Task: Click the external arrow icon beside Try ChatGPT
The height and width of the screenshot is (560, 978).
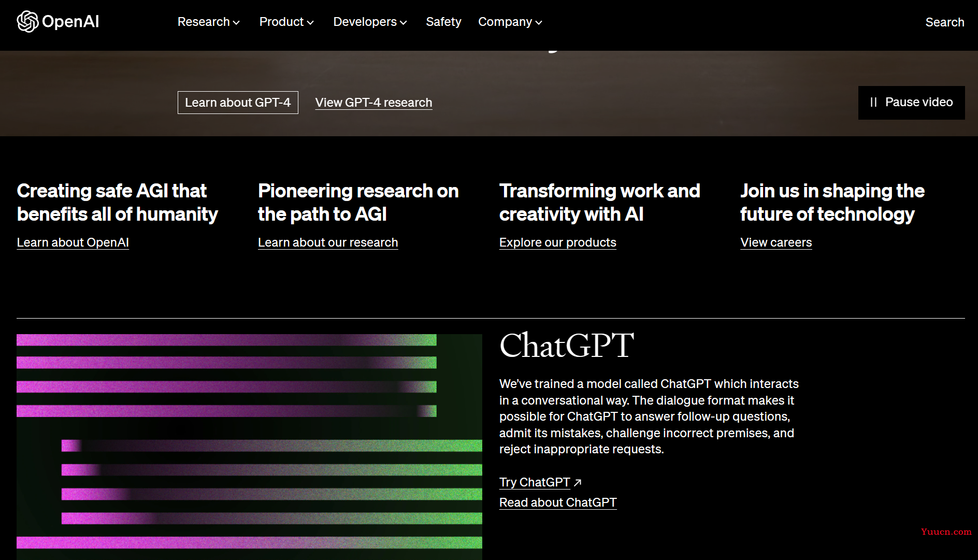Action: pyautogui.click(x=578, y=482)
